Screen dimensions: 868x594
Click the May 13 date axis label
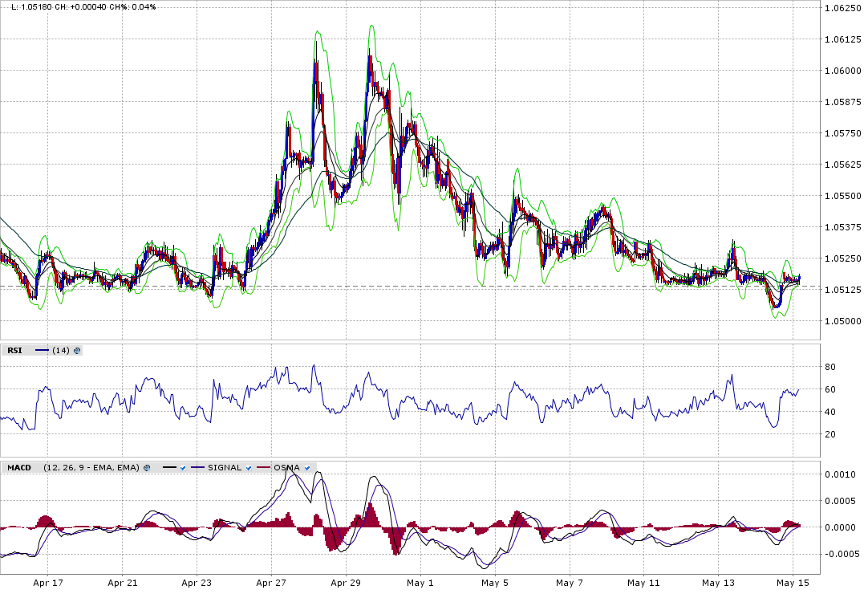(718, 583)
